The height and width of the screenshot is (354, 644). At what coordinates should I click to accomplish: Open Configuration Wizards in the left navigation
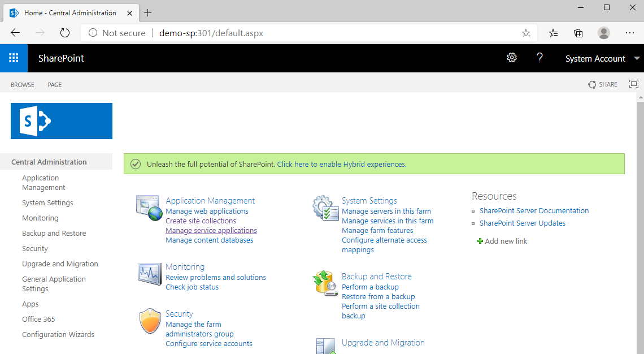[x=58, y=334]
